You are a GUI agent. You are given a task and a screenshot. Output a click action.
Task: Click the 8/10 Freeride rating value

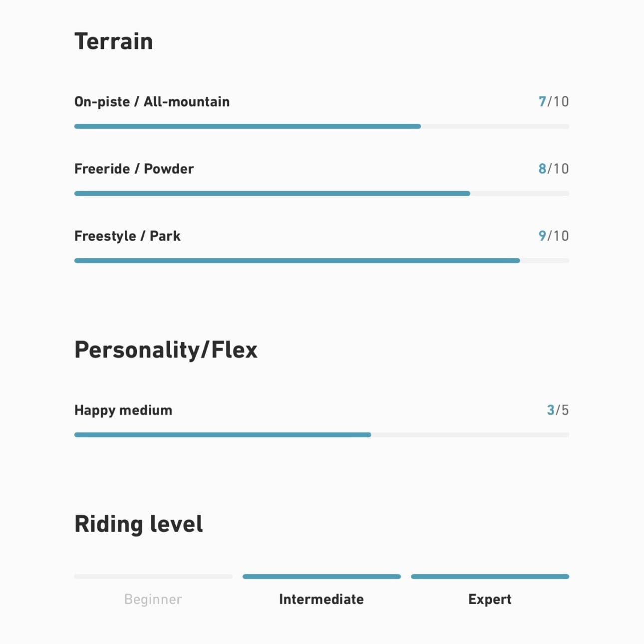point(553,169)
